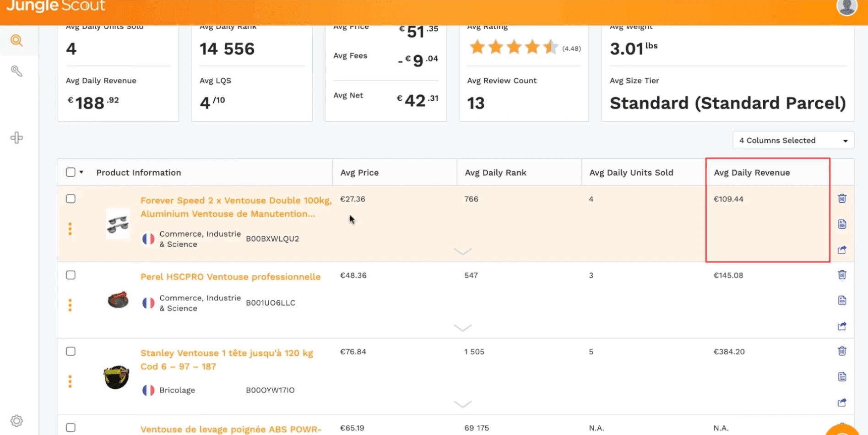Toggle the select-all checkbox in table header
The height and width of the screenshot is (435, 868).
tap(71, 172)
